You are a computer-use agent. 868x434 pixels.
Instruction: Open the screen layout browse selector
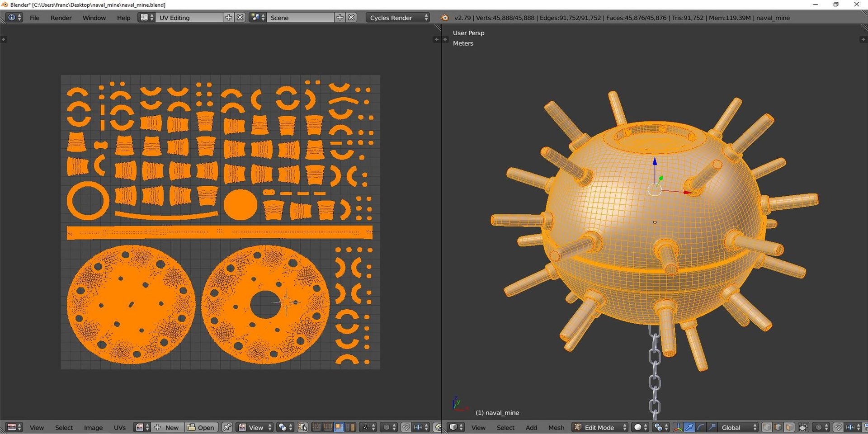146,18
